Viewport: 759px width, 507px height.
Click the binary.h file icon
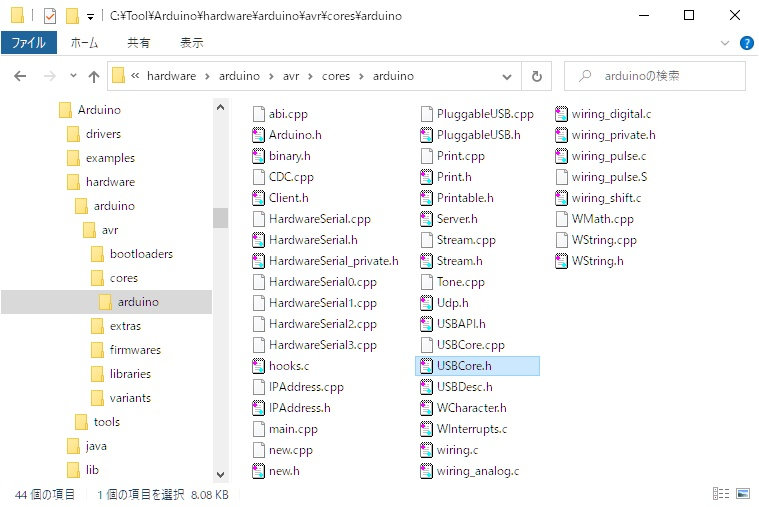click(258, 156)
